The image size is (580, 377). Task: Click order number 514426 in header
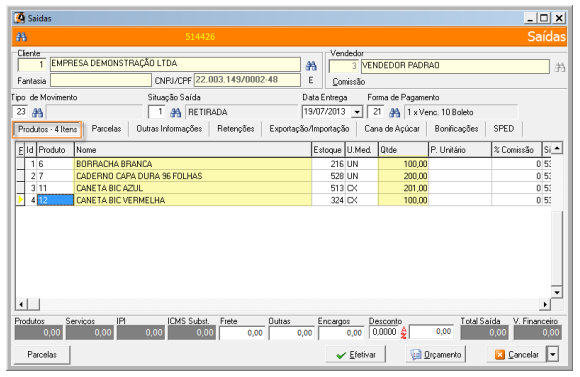(x=200, y=37)
